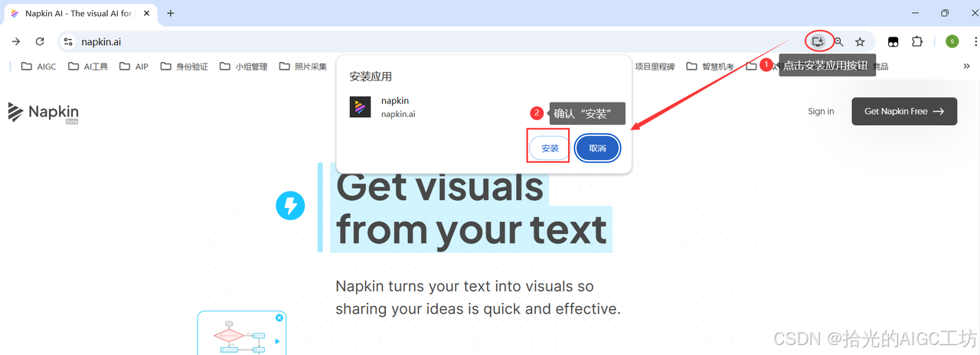Close the flowchart thumbnail card
This screenshot has height=355, width=980.
[279, 318]
